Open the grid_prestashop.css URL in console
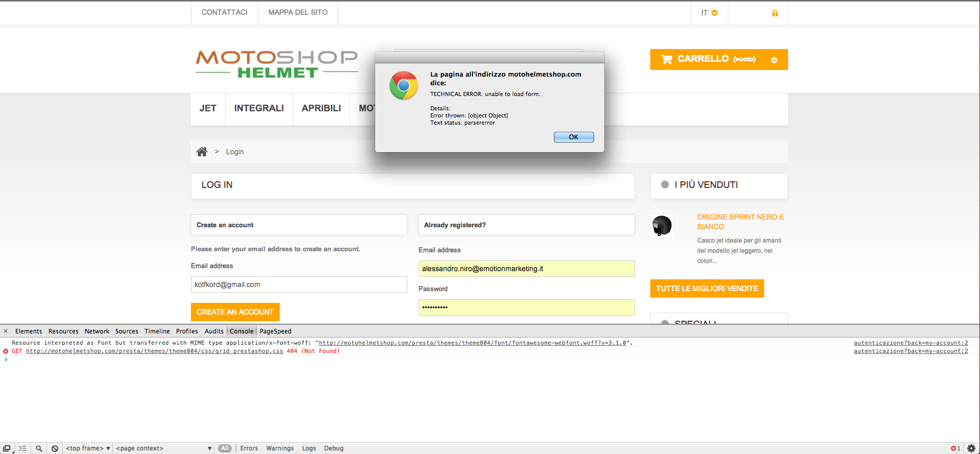 [155, 351]
